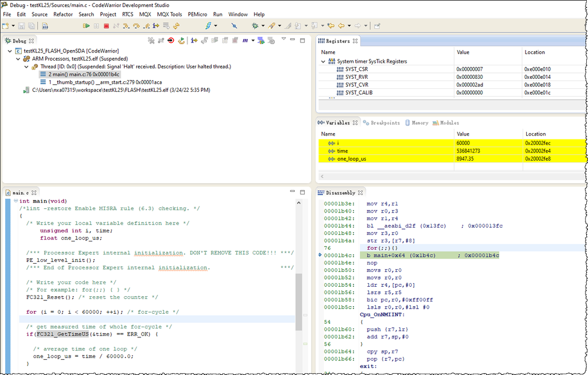Click the SYST_CVR register row
Image resolution: width=588 pixels, height=375 pixels.
[x=357, y=85]
